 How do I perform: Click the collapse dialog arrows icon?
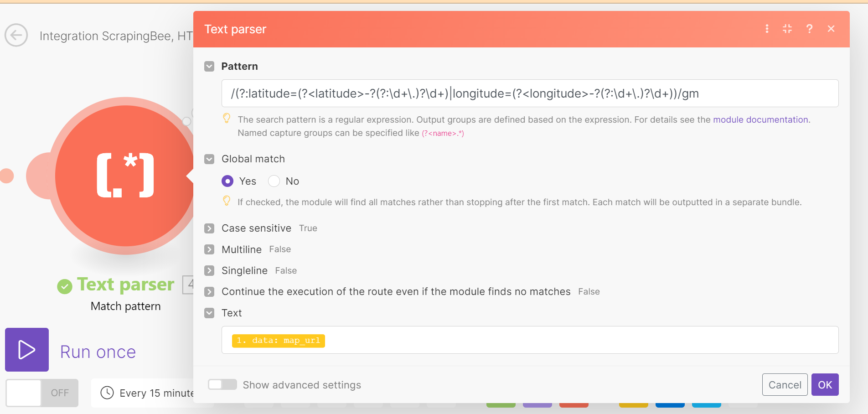pyautogui.click(x=787, y=29)
